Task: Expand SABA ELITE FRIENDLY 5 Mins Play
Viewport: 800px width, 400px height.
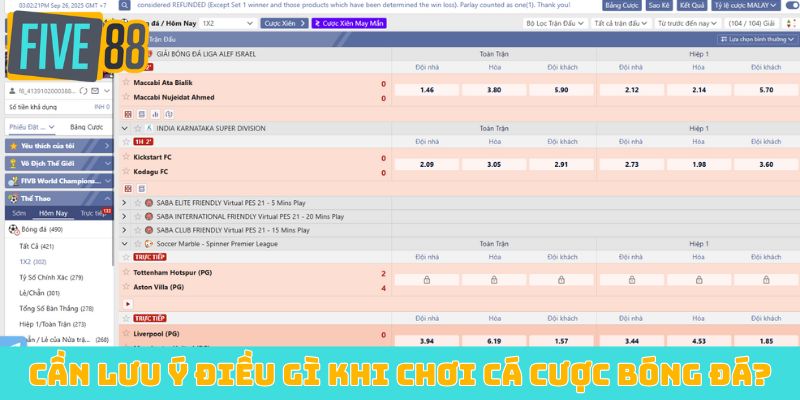Action: coord(124,203)
